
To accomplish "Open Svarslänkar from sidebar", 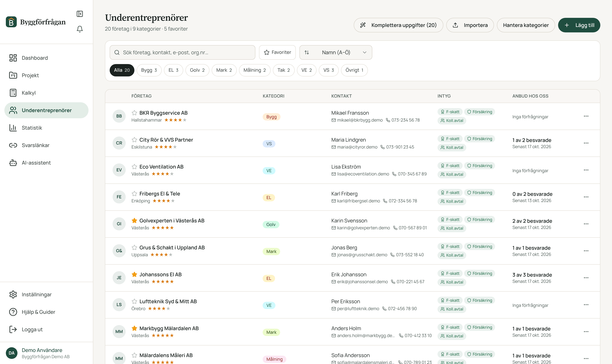I will coord(46,145).
